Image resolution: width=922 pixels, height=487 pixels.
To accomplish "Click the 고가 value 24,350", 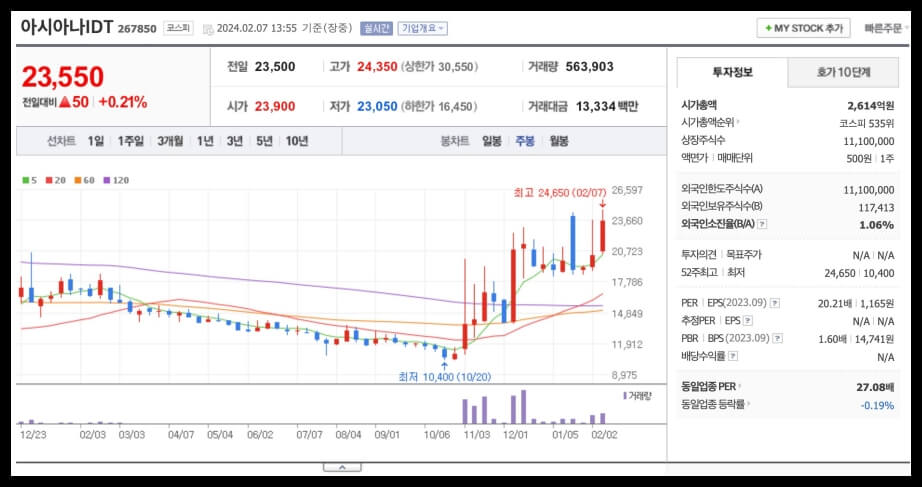I will [377, 66].
